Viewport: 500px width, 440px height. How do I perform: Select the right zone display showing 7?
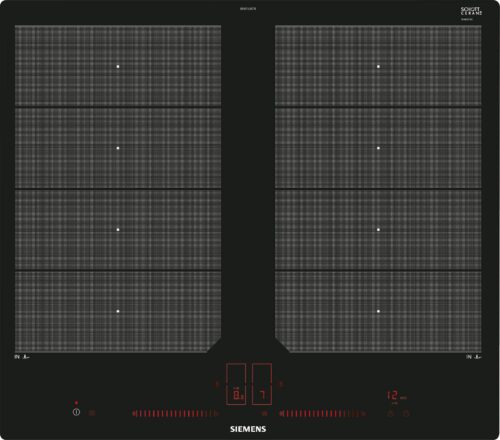[x=262, y=384]
